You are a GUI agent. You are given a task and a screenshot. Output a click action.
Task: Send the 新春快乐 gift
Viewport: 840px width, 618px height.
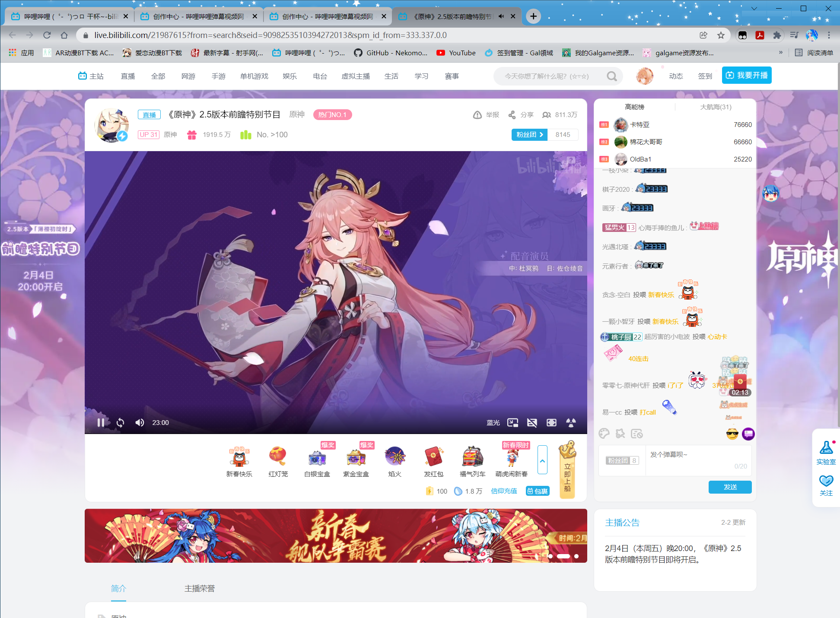(239, 462)
